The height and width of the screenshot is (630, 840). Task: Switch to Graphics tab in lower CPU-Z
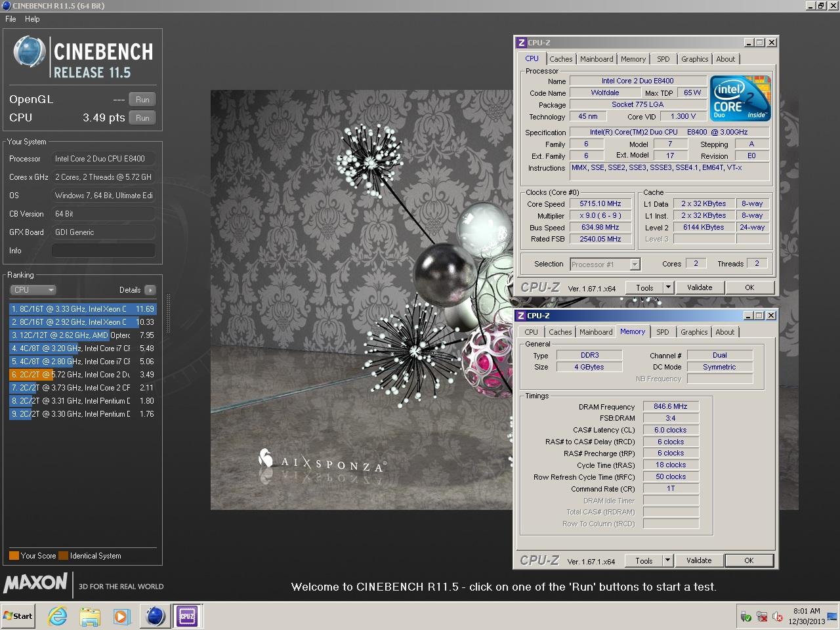(694, 332)
